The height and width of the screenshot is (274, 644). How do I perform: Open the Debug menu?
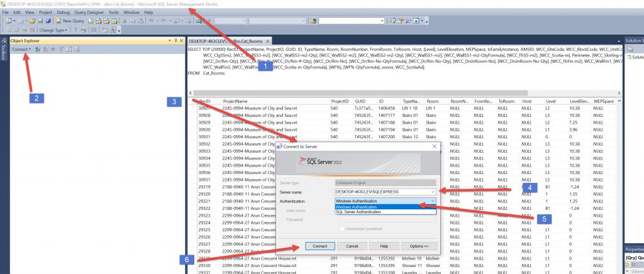point(64,12)
